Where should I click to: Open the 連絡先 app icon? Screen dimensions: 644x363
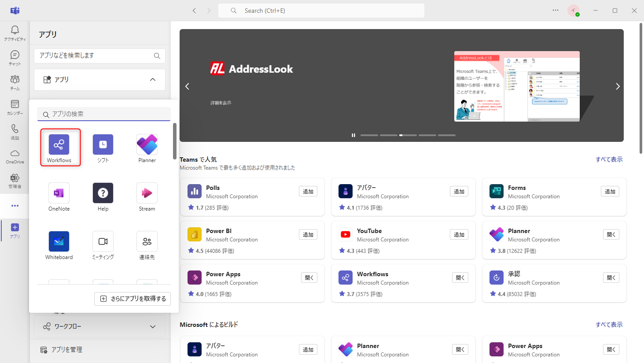coord(147,242)
